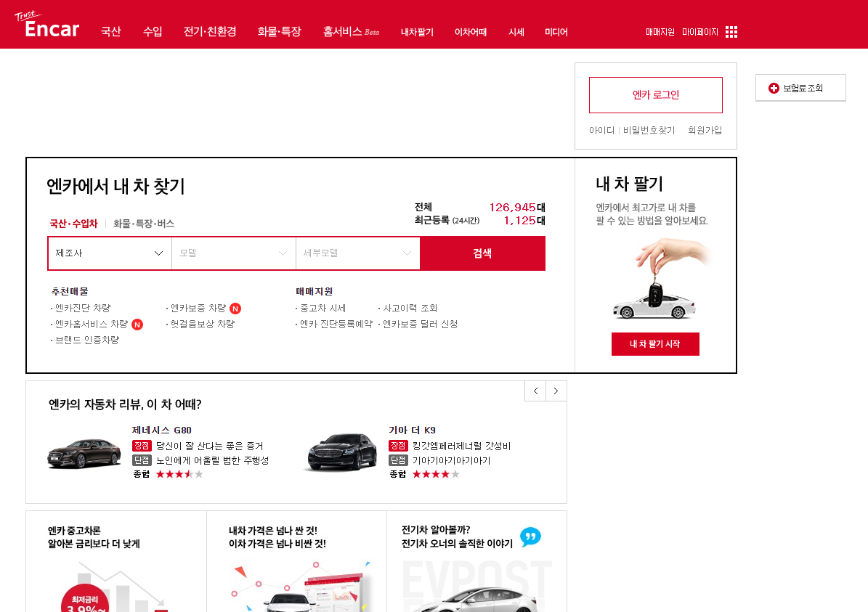868x612 pixels.
Task: Click the 내 차 팔기 시작 button
Action: click(655, 344)
